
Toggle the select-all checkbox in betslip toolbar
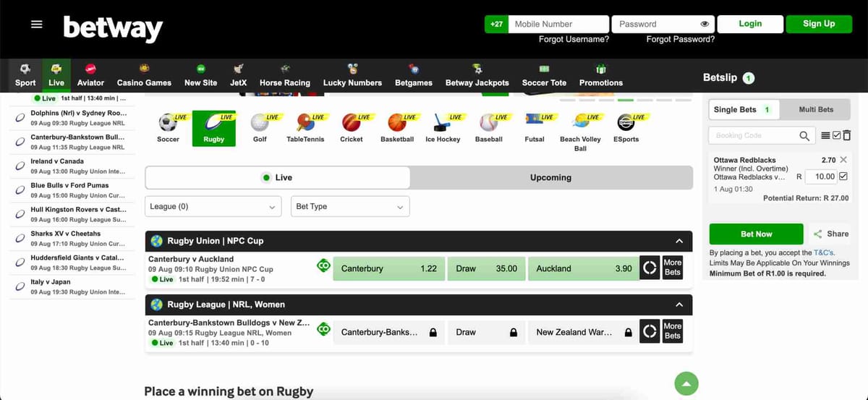click(x=837, y=135)
